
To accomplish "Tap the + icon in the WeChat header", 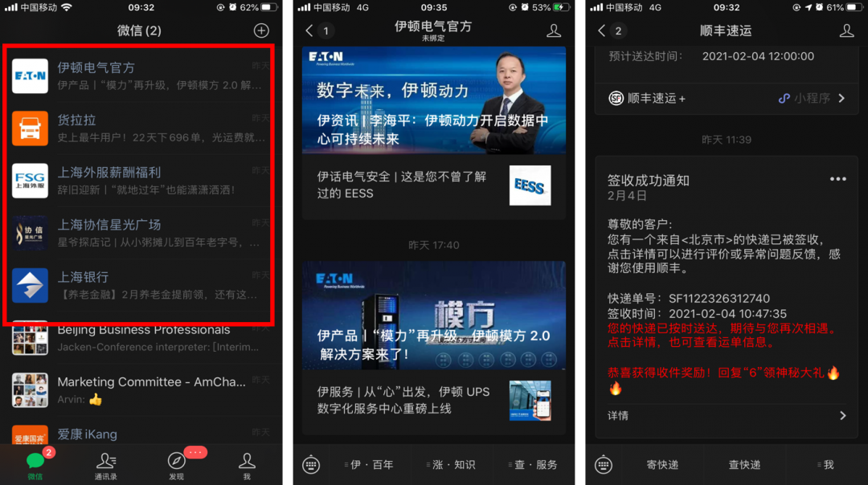I will [260, 31].
